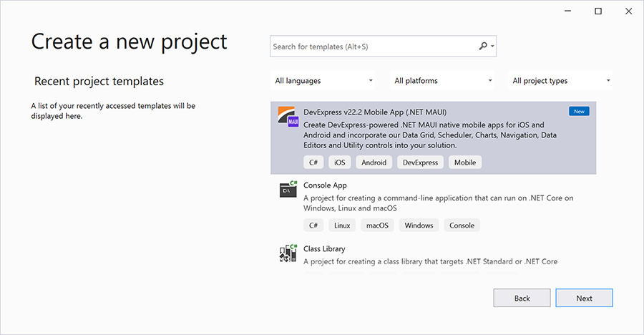
Task: Click the Linux tag
Action: [x=342, y=225]
